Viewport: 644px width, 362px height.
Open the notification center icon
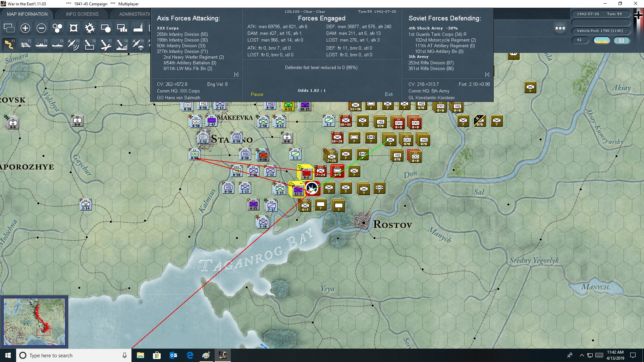tap(633, 355)
